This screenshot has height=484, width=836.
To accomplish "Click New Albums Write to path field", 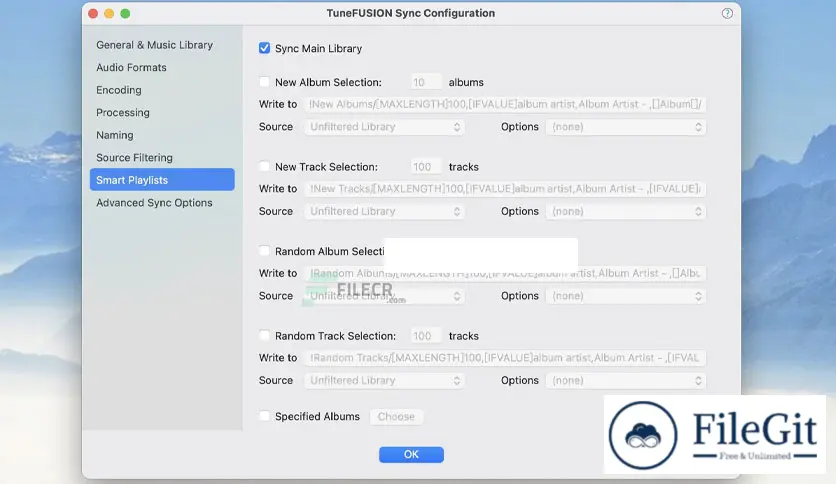I will pyautogui.click(x=505, y=104).
